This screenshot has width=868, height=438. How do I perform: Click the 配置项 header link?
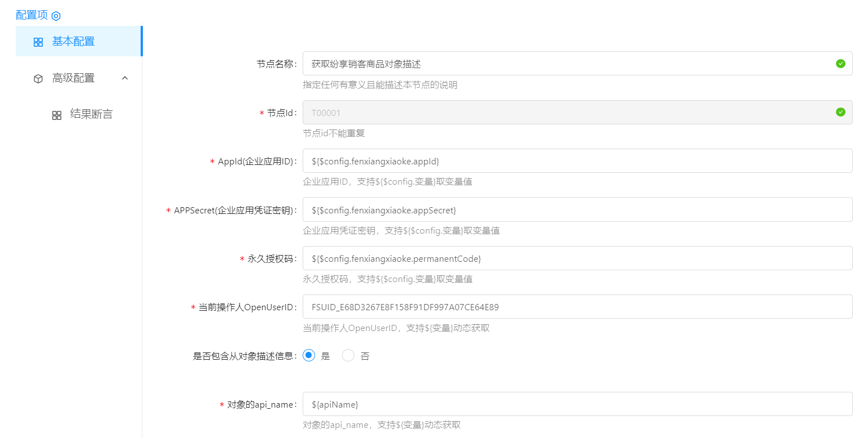[x=32, y=15]
